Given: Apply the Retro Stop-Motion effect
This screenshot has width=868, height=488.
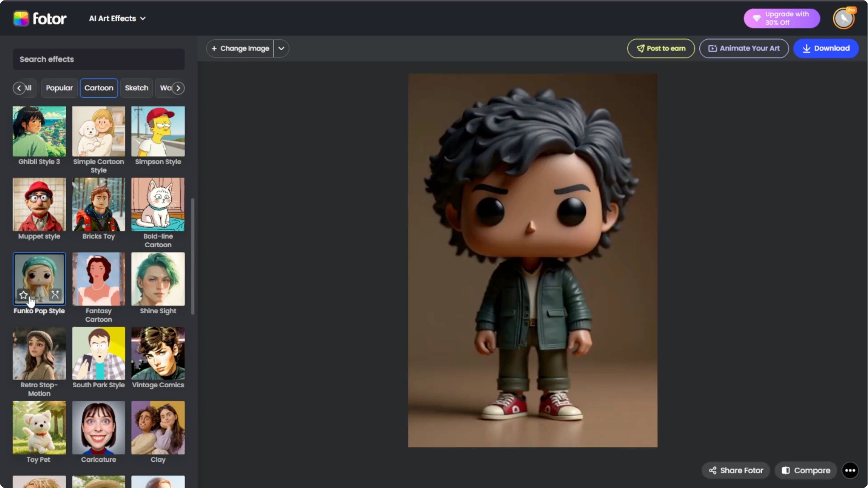Looking at the screenshot, I should [x=39, y=353].
